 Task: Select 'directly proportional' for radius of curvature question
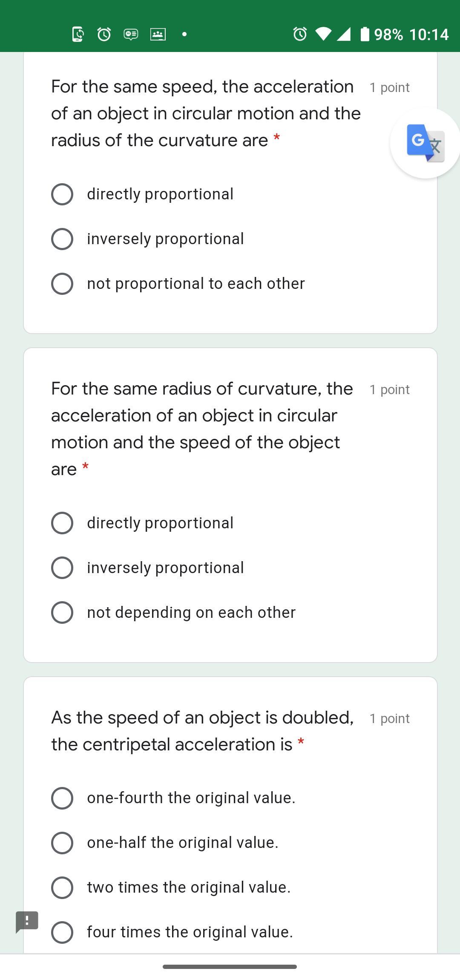(x=62, y=194)
